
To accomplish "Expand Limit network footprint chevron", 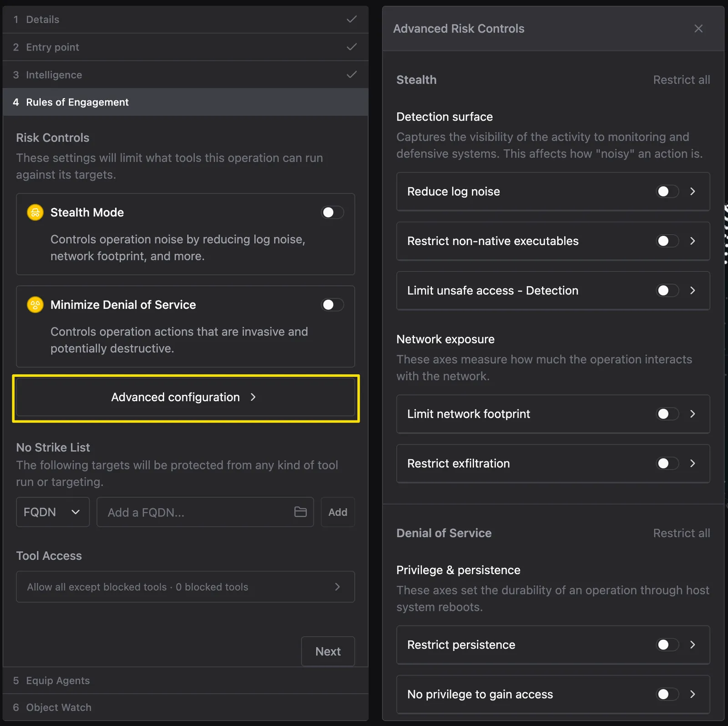I will coord(693,414).
